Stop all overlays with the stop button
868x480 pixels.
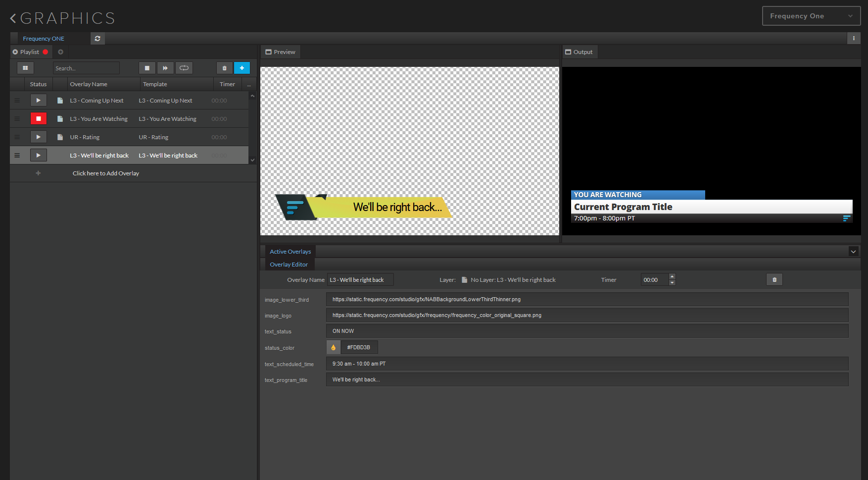pyautogui.click(x=147, y=68)
